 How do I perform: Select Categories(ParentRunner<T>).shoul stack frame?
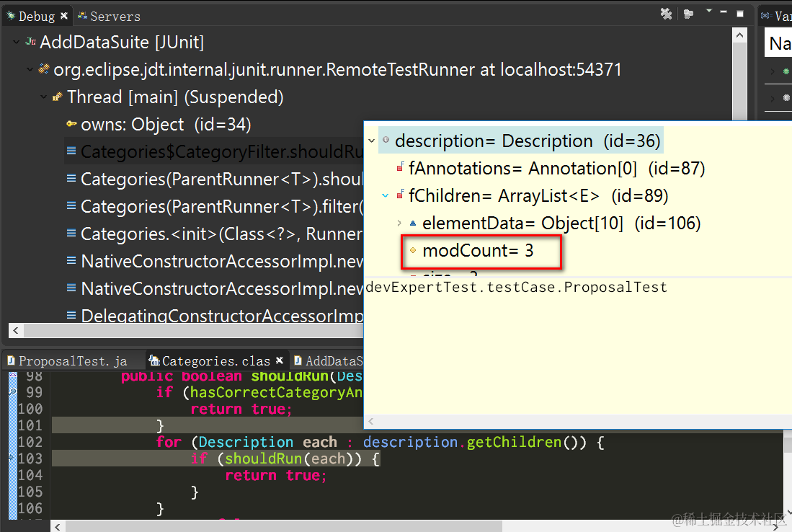click(222, 179)
